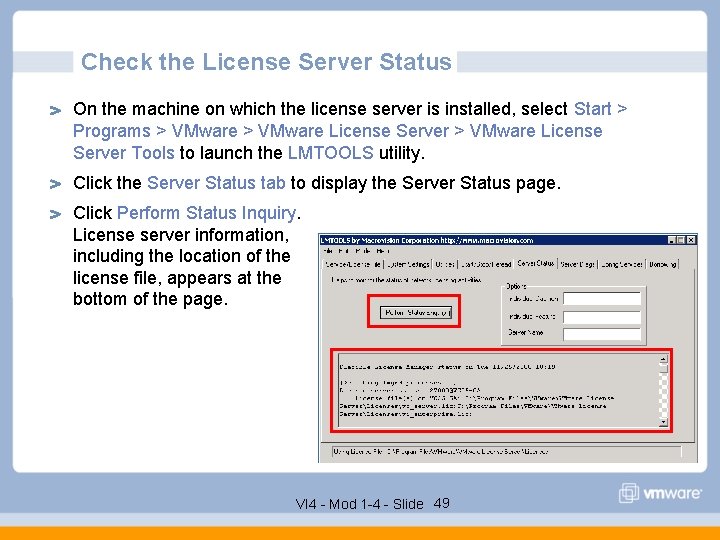The width and height of the screenshot is (720, 540).
Task: Switch to the Service/License File tab
Action: (x=353, y=264)
